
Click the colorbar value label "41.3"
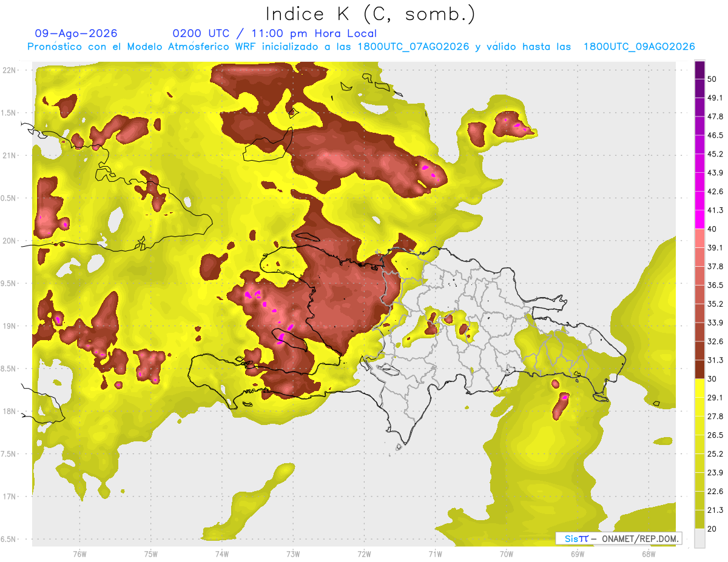[715, 210]
